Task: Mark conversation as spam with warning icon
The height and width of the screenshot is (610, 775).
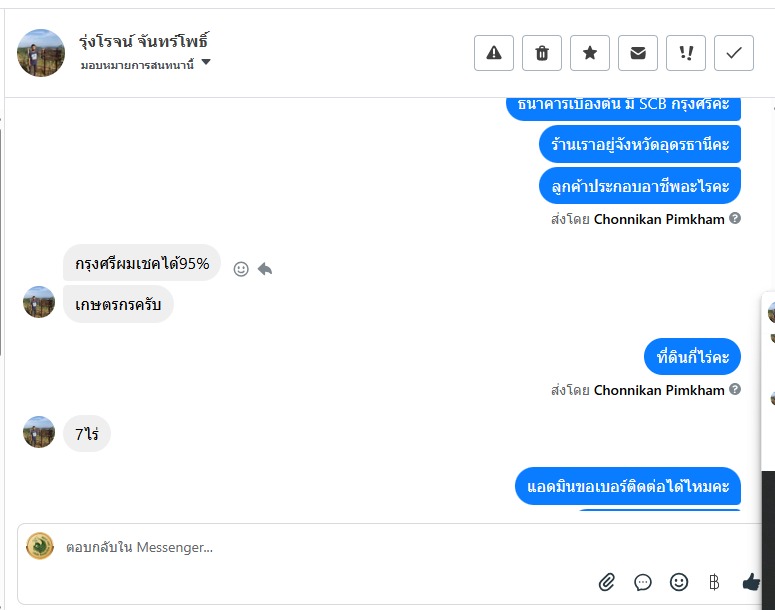Action: (494, 53)
